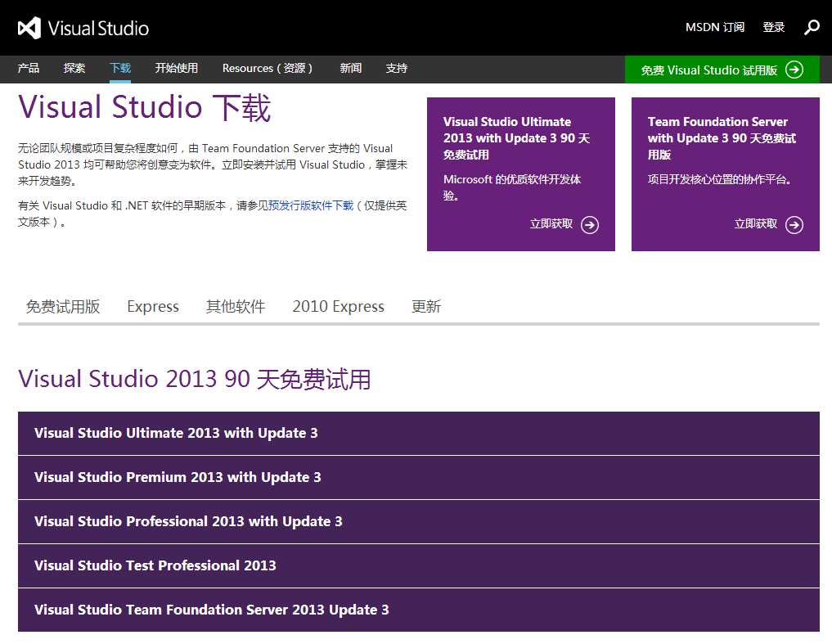Switch to 2010 Express tab
The width and height of the screenshot is (832, 644).
[338, 306]
